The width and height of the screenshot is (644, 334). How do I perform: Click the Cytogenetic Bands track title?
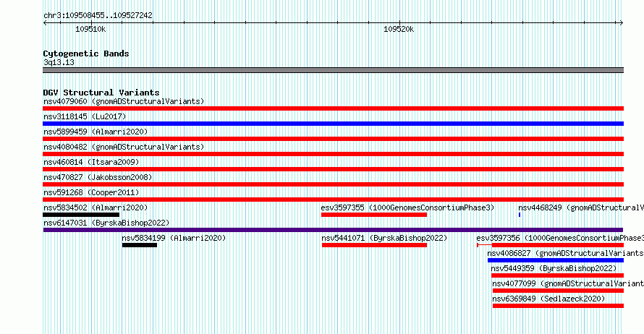[86, 53]
